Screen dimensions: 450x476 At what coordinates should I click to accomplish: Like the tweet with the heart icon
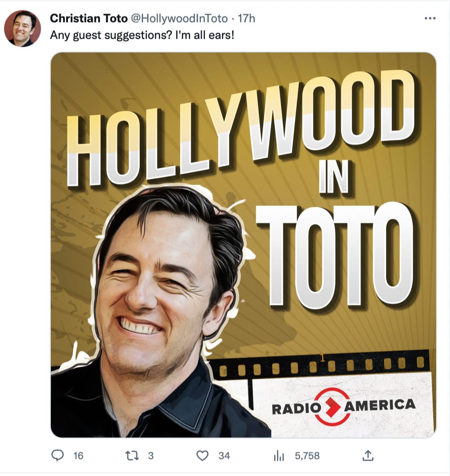click(202, 456)
